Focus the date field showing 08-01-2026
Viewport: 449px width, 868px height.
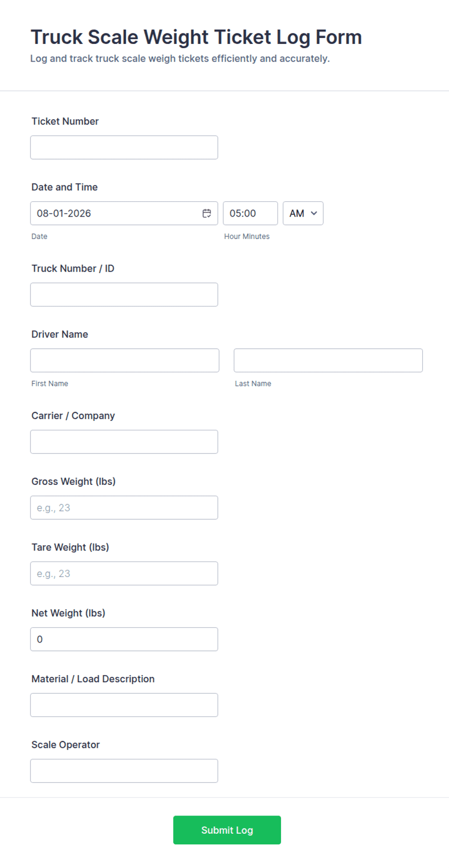[124, 213]
